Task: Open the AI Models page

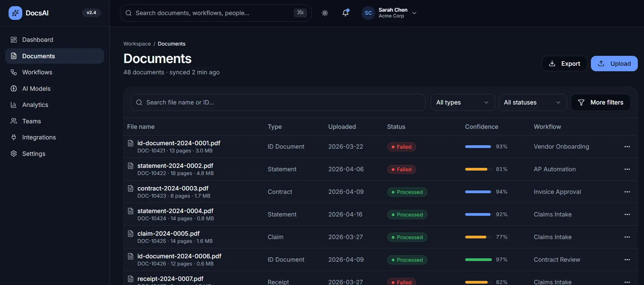Action: click(54, 89)
